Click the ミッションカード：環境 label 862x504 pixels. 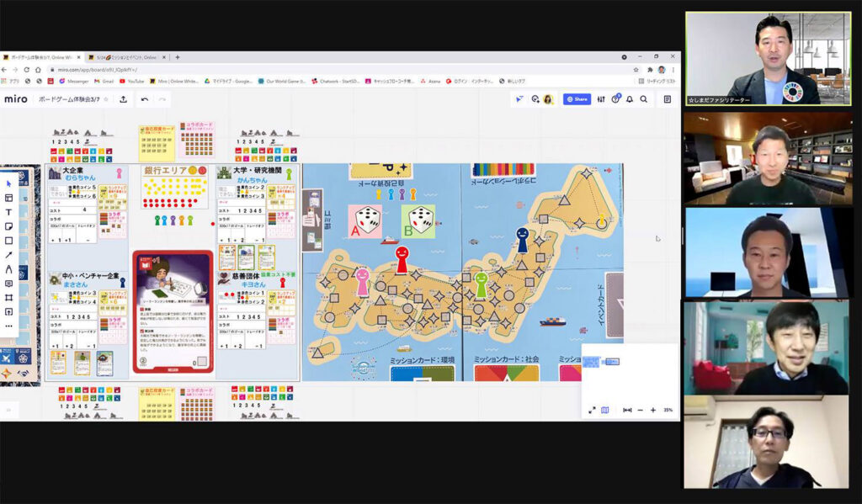pos(423,360)
